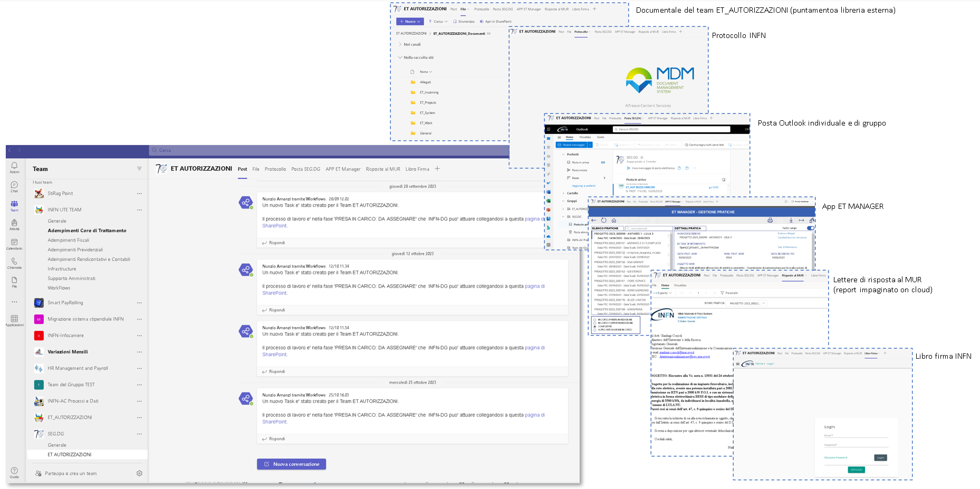Click the cerca elementi field in ET Manager
Image resolution: width=980 pixels, height=489 pixels.
(648, 228)
